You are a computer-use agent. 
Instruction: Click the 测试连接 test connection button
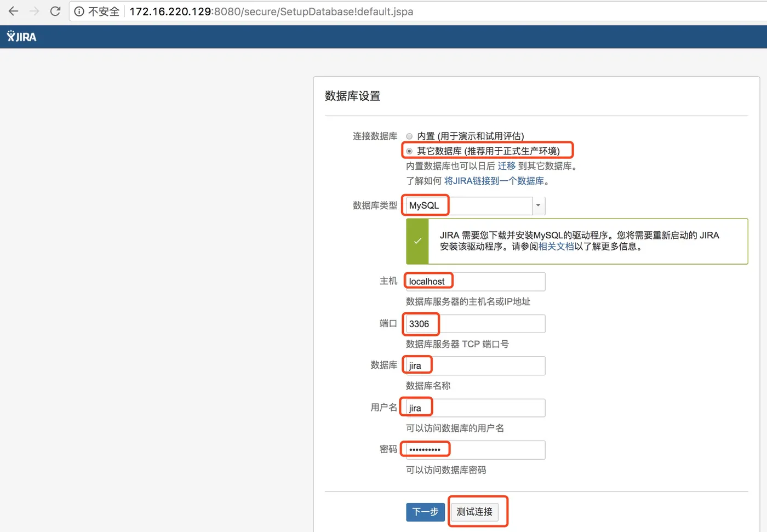(x=474, y=512)
